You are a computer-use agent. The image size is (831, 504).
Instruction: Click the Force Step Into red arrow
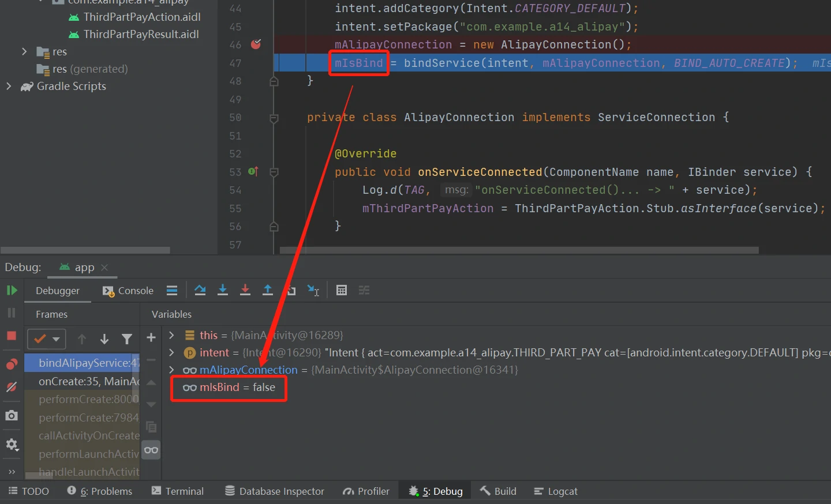point(245,290)
